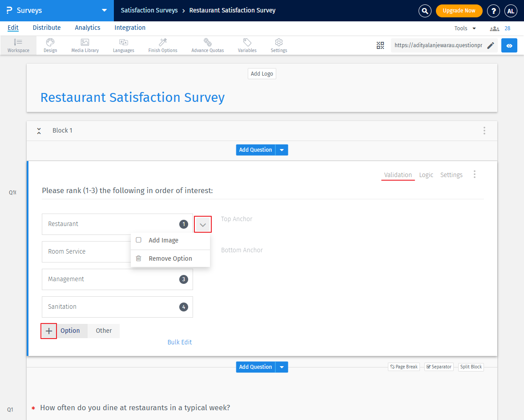The height and width of the screenshot is (420, 524).
Task: Click the Bulk Edit link
Action: 180,342
